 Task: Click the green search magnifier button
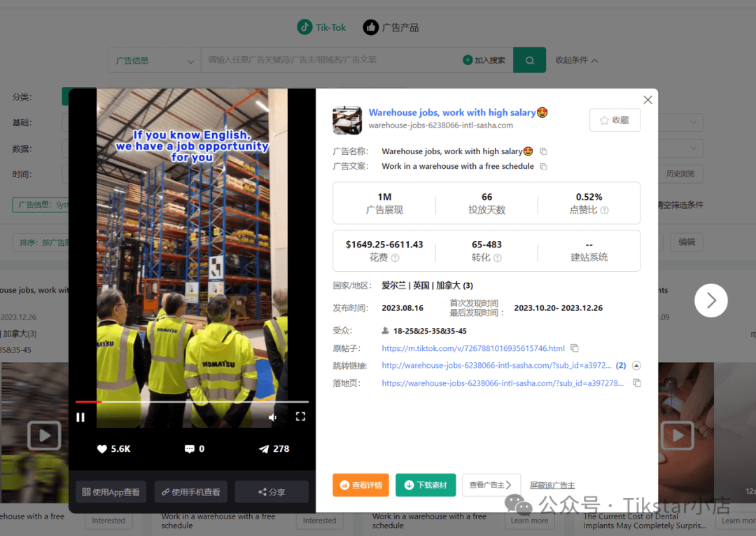529,60
